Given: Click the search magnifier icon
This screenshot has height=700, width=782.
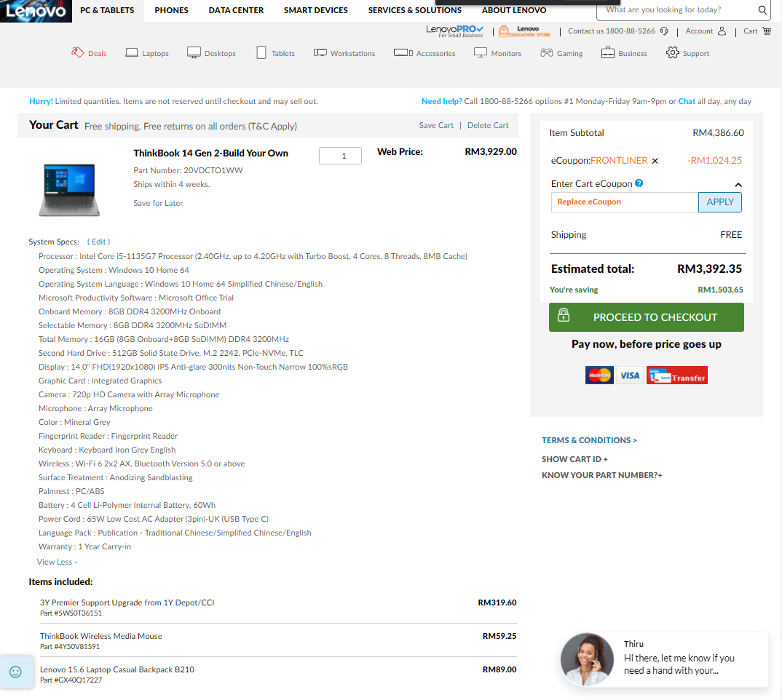Looking at the screenshot, I should click(762, 10).
